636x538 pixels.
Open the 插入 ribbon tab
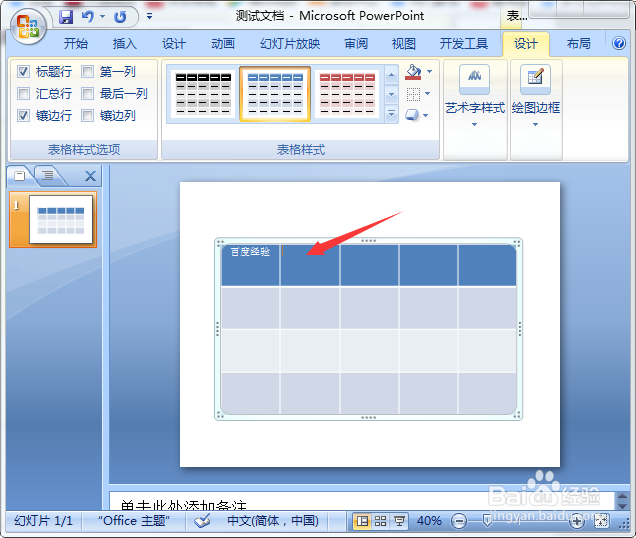pos(125,43)
